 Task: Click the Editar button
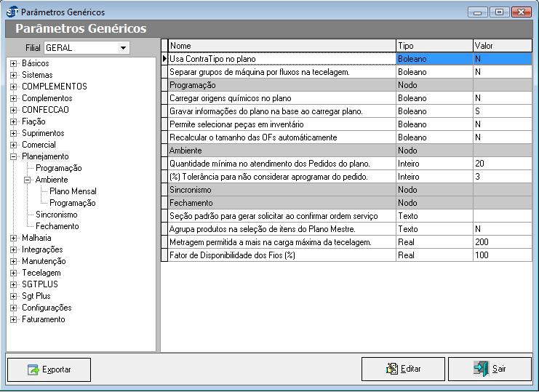403,369
